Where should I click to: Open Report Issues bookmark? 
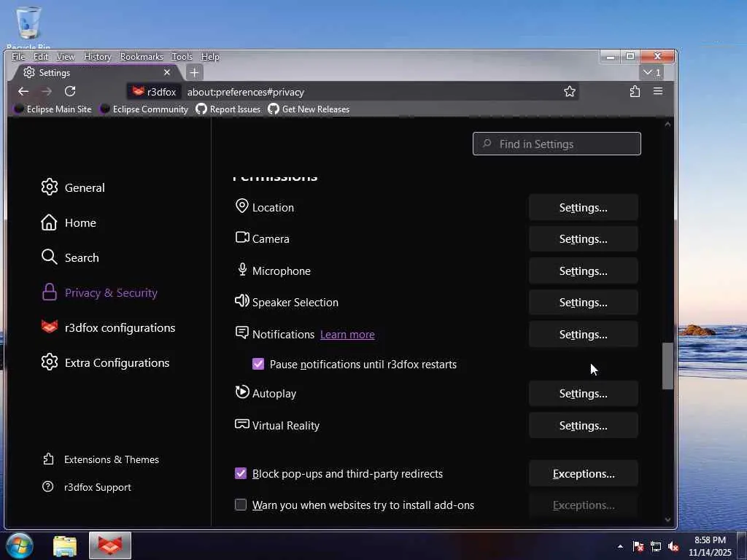coord(228,109)
